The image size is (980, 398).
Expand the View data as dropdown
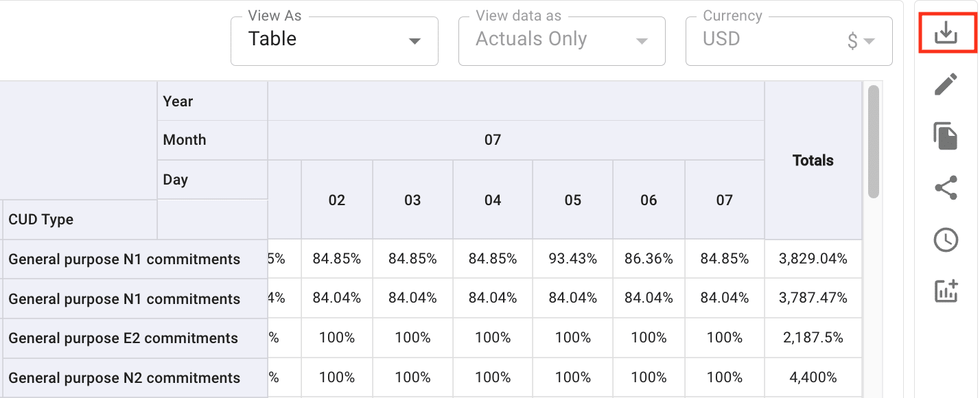[x=561, y=41]
